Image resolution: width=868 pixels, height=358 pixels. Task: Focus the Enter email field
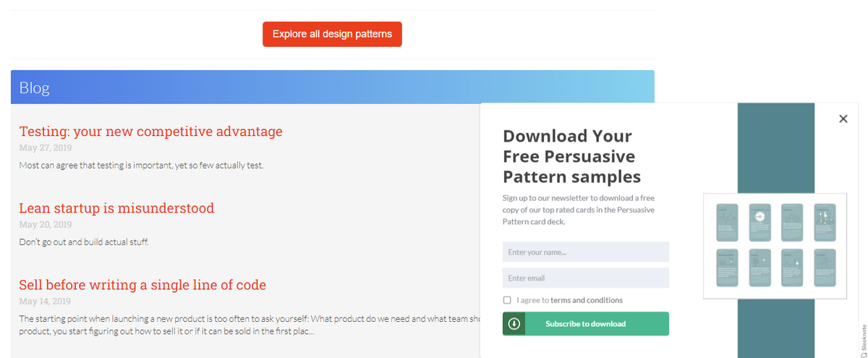click(x=586, y=278)
